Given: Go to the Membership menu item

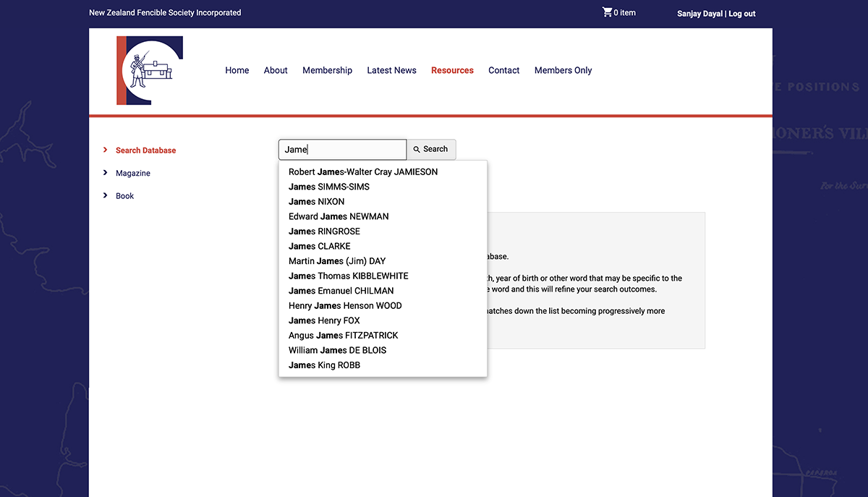Looking at the screenshot, I should click(x=327, y=70).
